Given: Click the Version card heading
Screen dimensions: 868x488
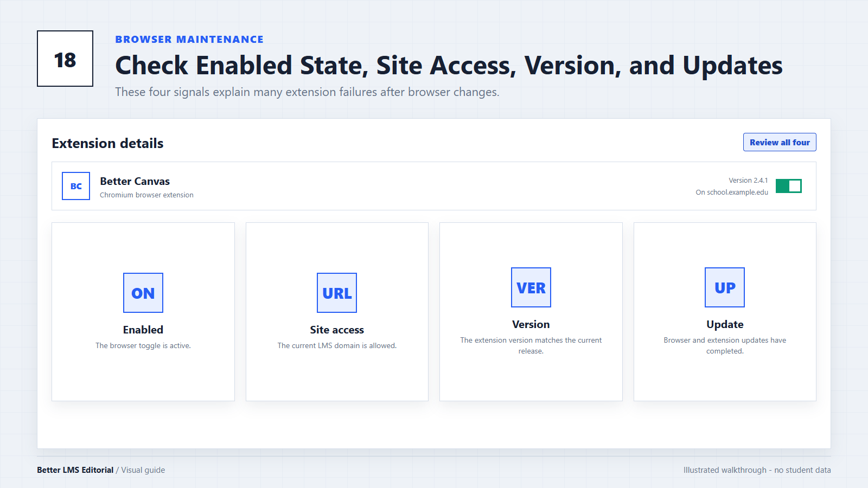Looking at the screenshot, I should [531, 324].
